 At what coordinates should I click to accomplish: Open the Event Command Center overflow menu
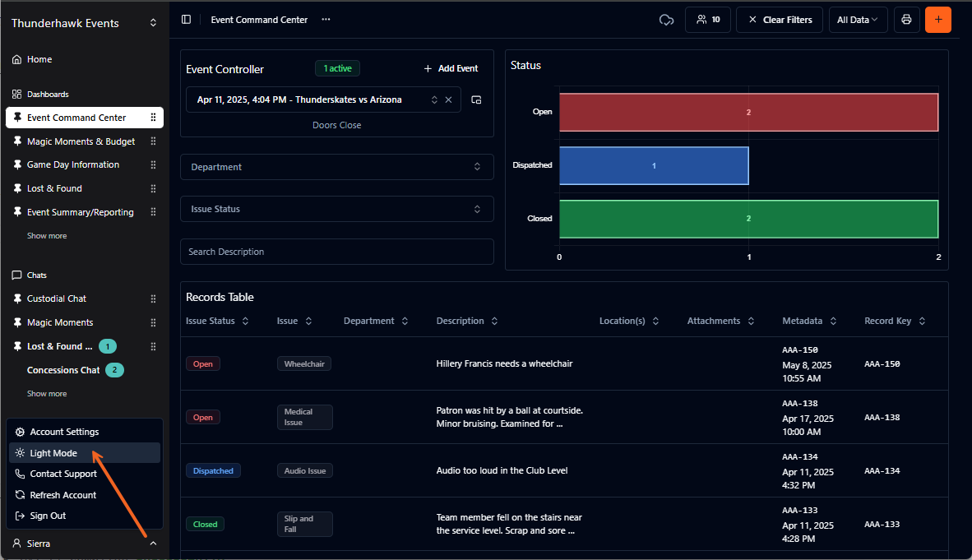(326, 19)
